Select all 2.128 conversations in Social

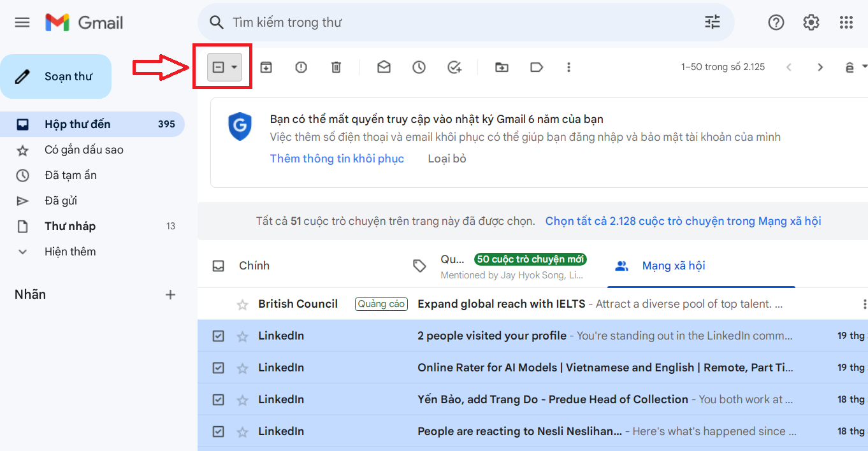[683, 220]
